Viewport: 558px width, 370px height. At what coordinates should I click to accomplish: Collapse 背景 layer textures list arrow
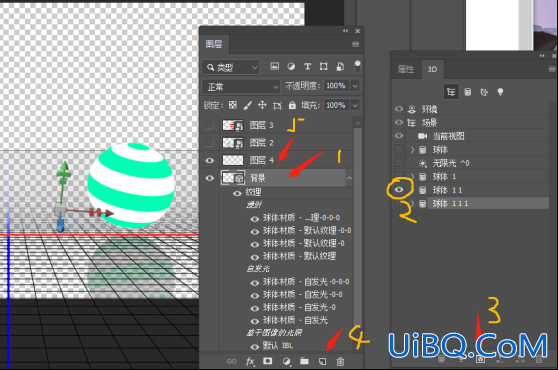coord(349,178)
